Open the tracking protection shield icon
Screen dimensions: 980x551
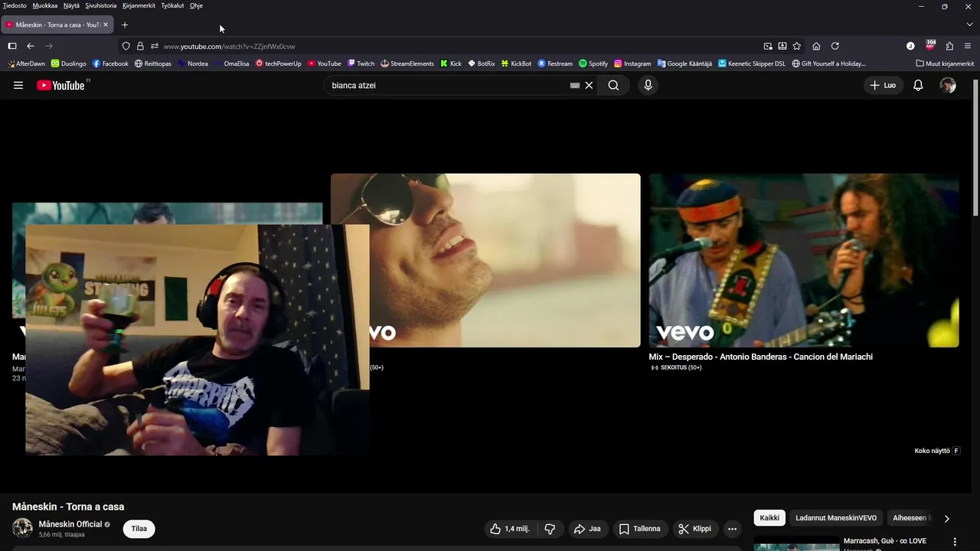click(126, 46)
